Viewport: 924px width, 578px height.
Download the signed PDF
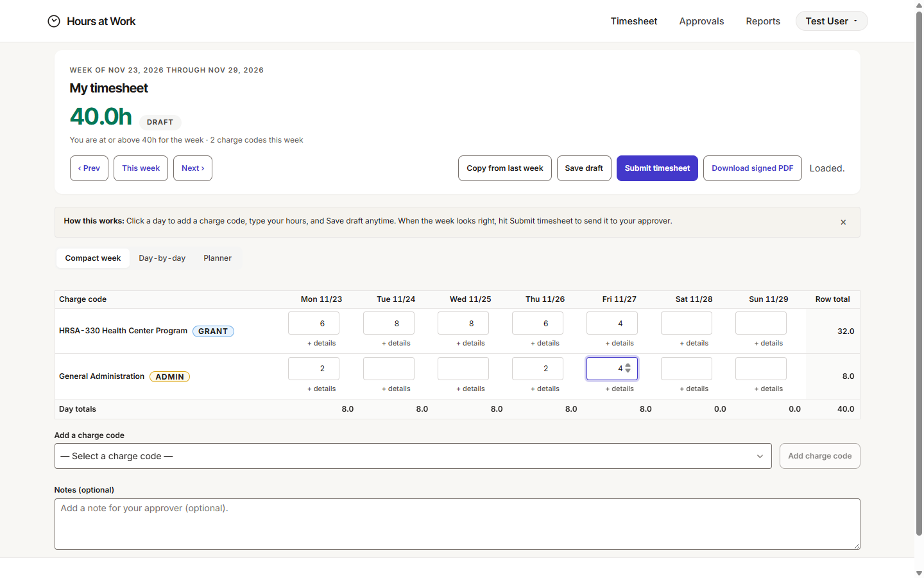pyautogui.click(x=752, y=168)
